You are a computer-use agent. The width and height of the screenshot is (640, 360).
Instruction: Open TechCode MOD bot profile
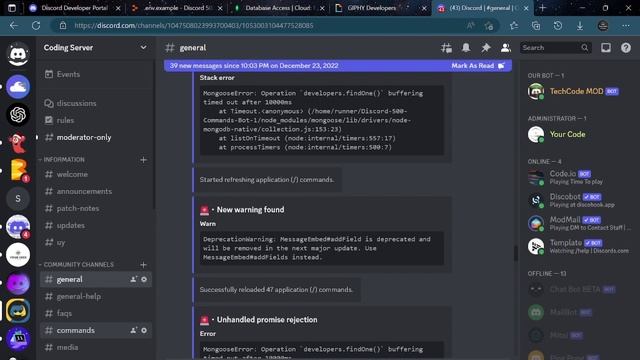(577, 91)
